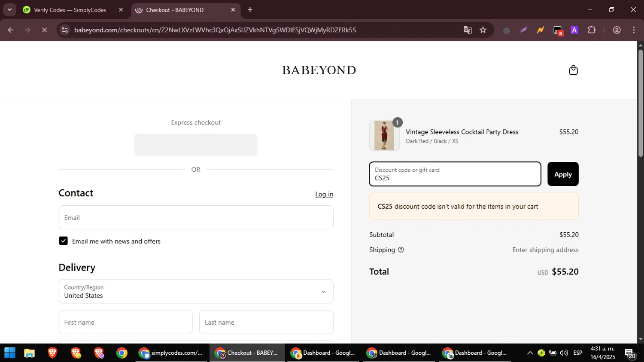Image resolution: width=644 pixels, height=362 pixels.
Task: Open the site information icon in address bar
Action: pyautogui.click(x=65, y=30)
